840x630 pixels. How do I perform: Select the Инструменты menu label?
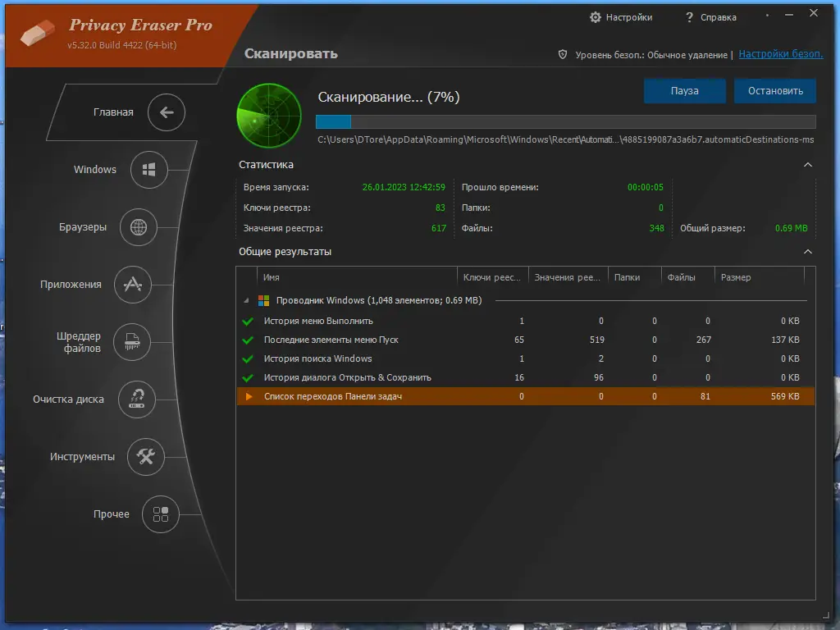82,456
